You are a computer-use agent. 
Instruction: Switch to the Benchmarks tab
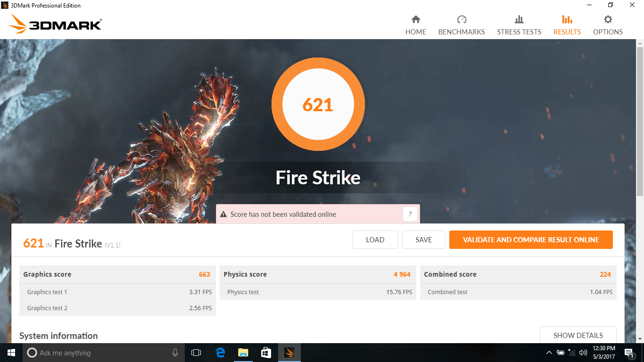(462, 25)
